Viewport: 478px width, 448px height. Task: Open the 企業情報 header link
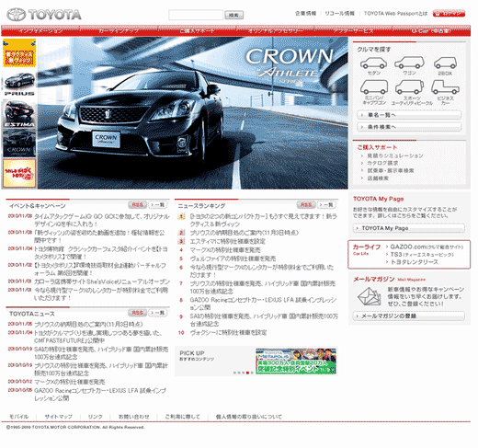(305, 14)
